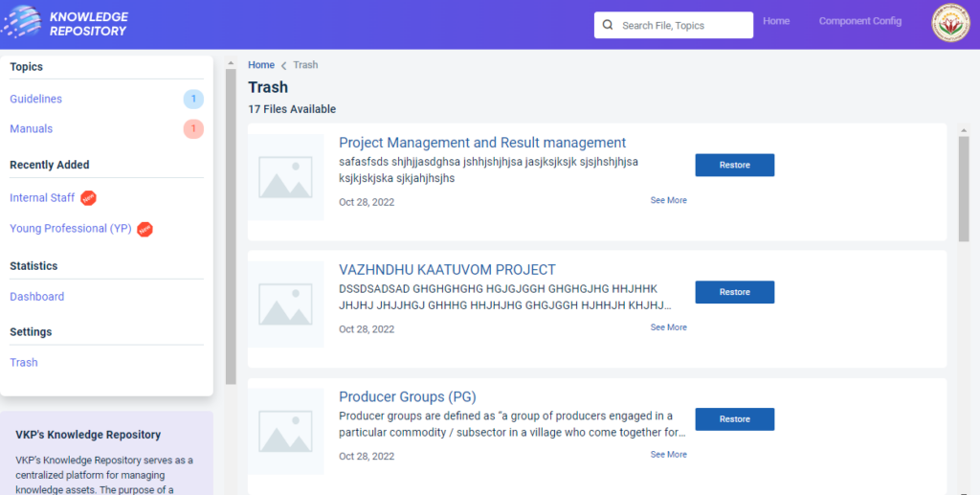The height and width of the screenshot is (495, 980).
Task: Restore the Project Management file
Action: 734,165
